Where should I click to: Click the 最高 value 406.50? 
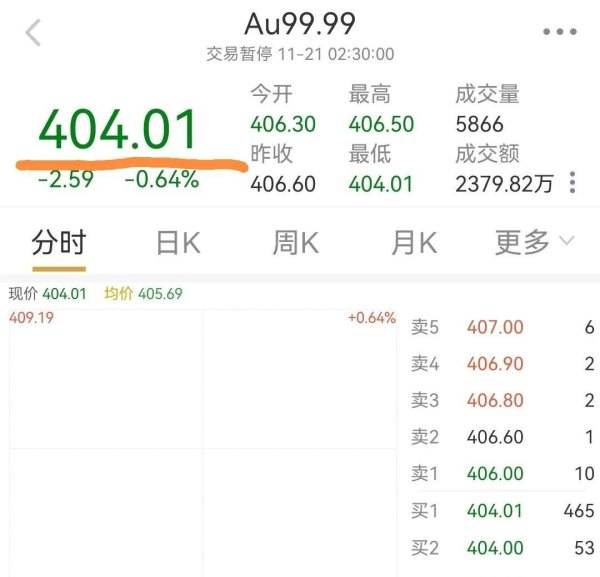coord(381,124)
